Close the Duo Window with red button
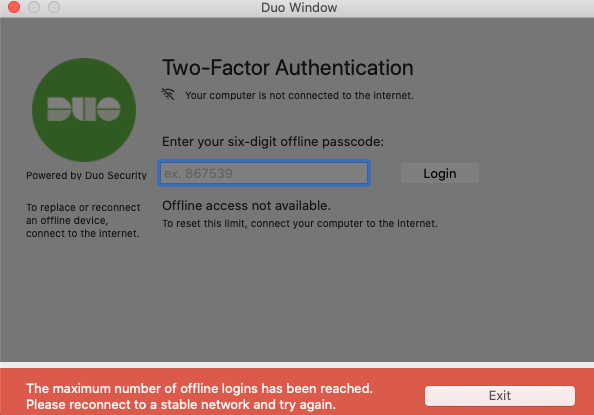This screenshot has height=415, width=594. pos(14,7)
